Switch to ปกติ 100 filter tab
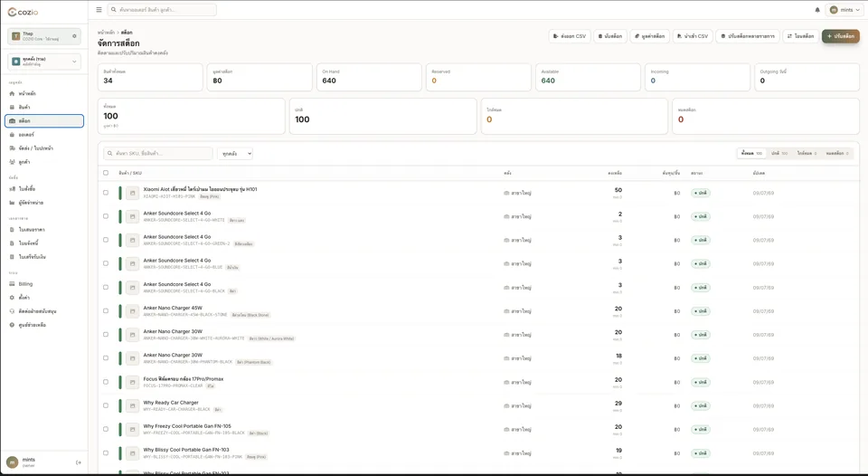 pyautogui.click(x=779, y=154)
